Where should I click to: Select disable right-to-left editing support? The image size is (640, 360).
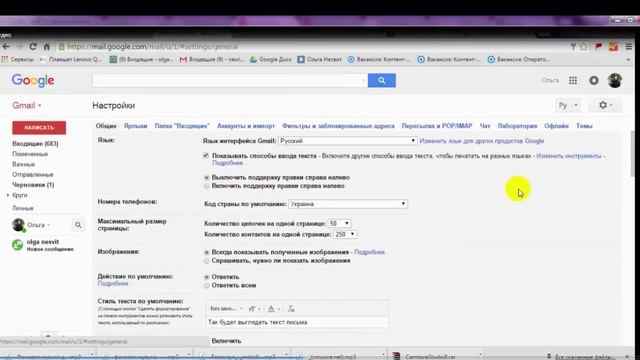[x=207, y=178]
